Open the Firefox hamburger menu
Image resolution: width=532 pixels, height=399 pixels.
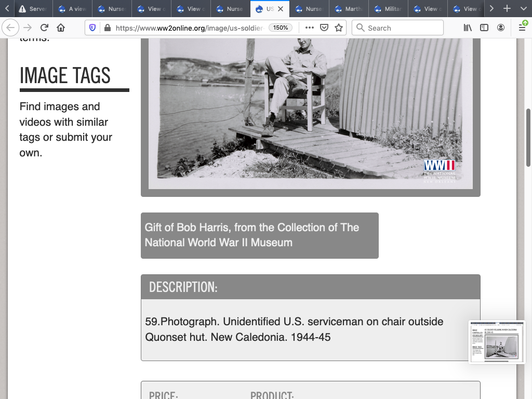point(522,28)
